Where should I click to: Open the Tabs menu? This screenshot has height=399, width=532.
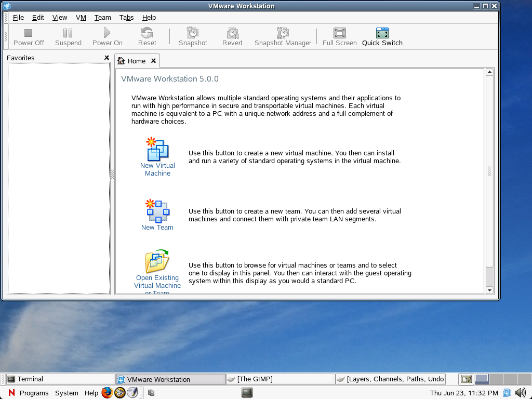point(126,17)
